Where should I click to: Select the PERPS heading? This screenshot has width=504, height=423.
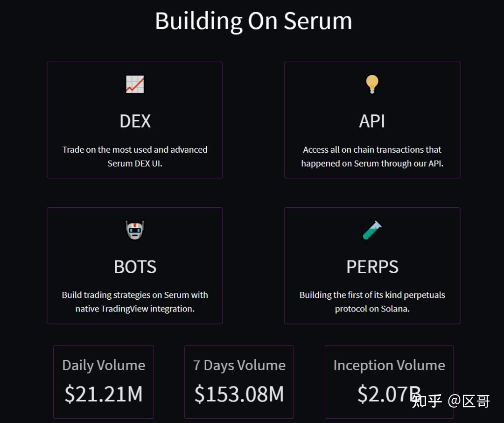372,267
